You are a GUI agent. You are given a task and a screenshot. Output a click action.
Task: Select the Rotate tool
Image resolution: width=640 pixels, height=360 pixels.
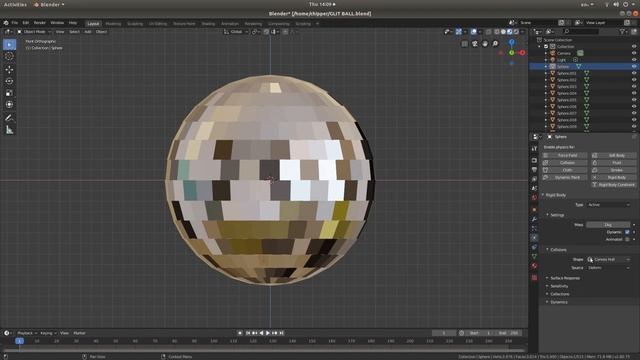[9, 81]
